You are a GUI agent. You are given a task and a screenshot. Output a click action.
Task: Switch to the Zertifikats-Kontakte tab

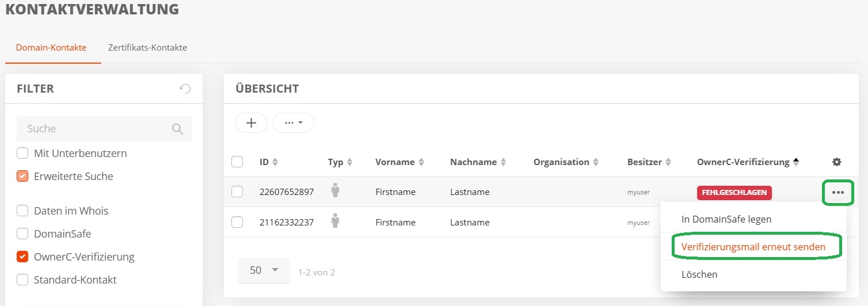[x=147, y=48]
